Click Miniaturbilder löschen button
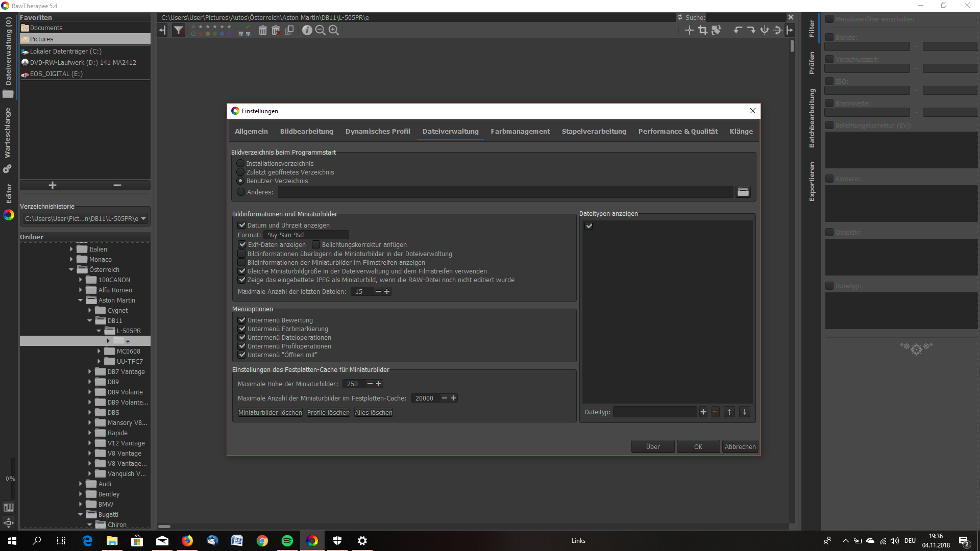 (x=270, y=412)
